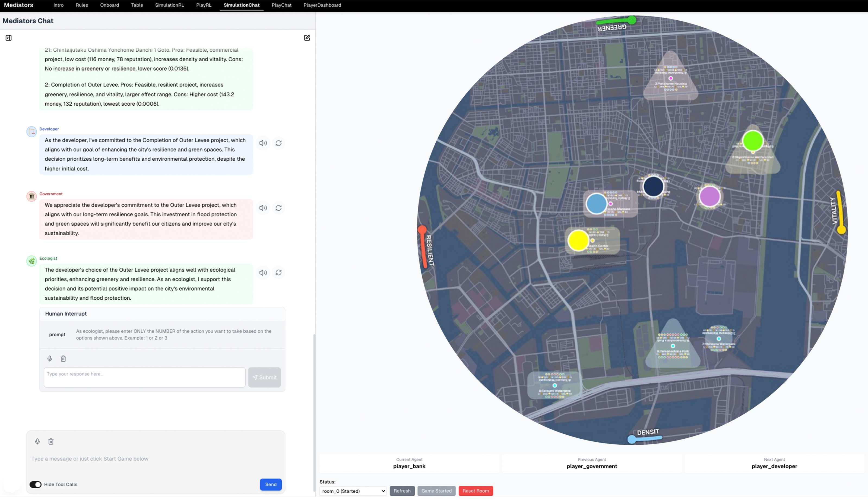Play audio of the Ecologist's message

coord(263,272)
